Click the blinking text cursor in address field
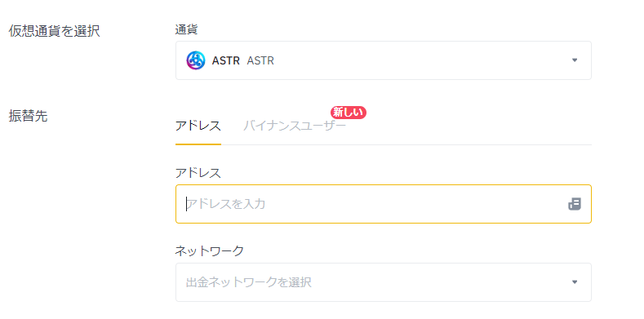 pyautogui.click(x=186, y=204)
